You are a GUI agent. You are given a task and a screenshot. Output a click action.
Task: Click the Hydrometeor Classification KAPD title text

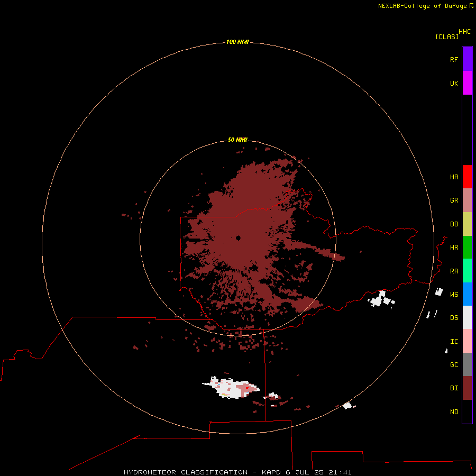[237, 472]
